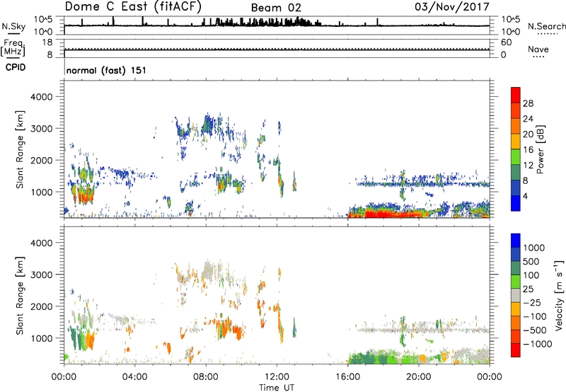Click the '16' label on Power colorbar
This screenshot has width=566, height=392.
click(528, 150)
